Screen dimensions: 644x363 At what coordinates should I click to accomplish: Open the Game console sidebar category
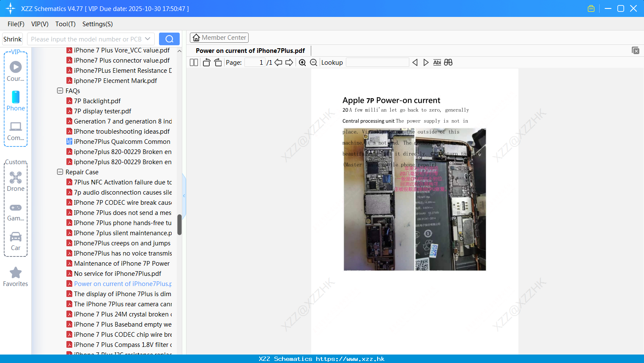pos(16,212)
